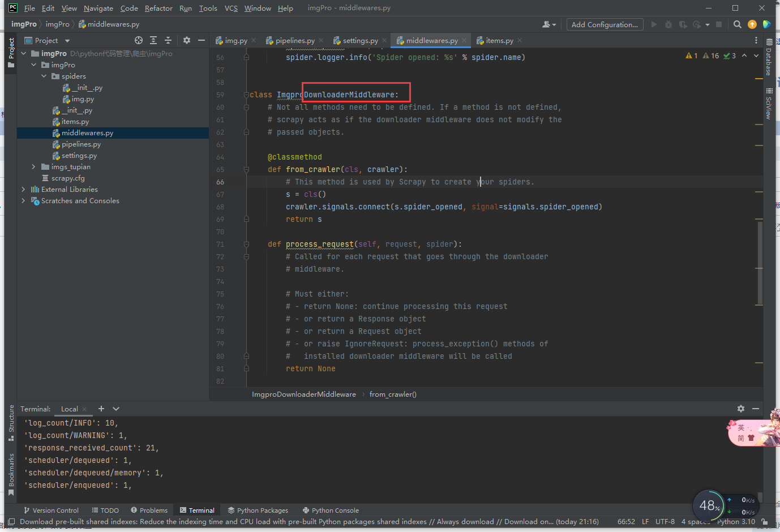Screen dimensions: 780x532
Task: Toggle the Bookmarks tool window sidebar button
Action: pyautogui.click(x=11, y=474)
